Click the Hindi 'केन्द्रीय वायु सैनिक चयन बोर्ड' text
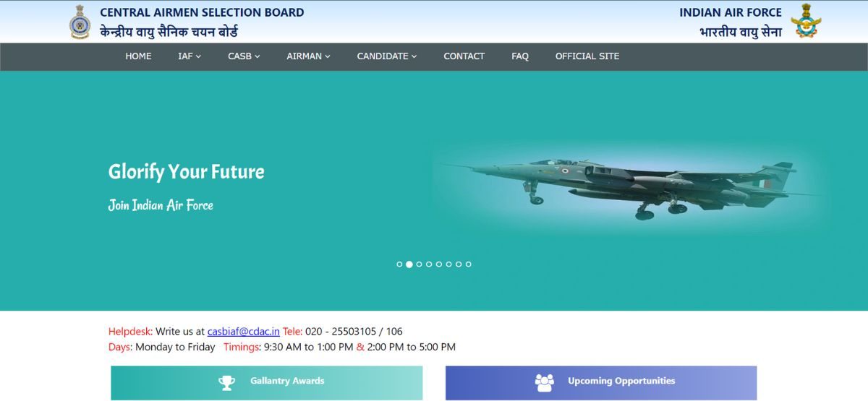The width and height of the screenshot is (868, 401). click(x=169, y=31)
